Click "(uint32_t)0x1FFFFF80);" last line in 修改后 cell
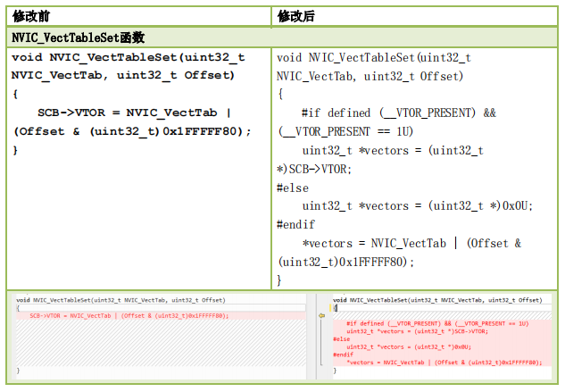Screen dimensions: 565x392 tap(346, 262)
